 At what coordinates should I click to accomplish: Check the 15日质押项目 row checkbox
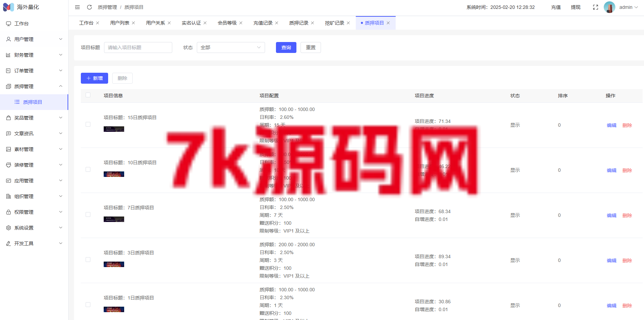pos(88,124)
